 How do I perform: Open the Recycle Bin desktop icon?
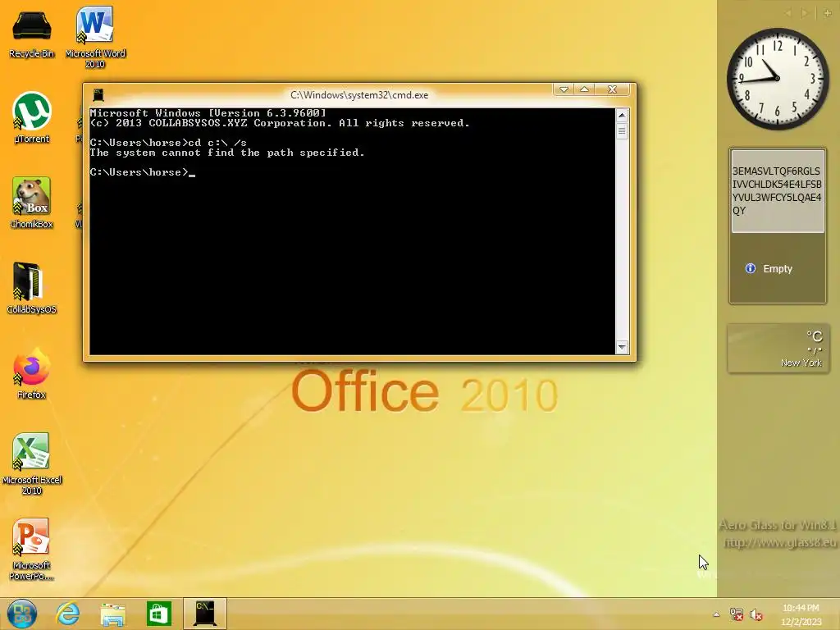point(32,33)
